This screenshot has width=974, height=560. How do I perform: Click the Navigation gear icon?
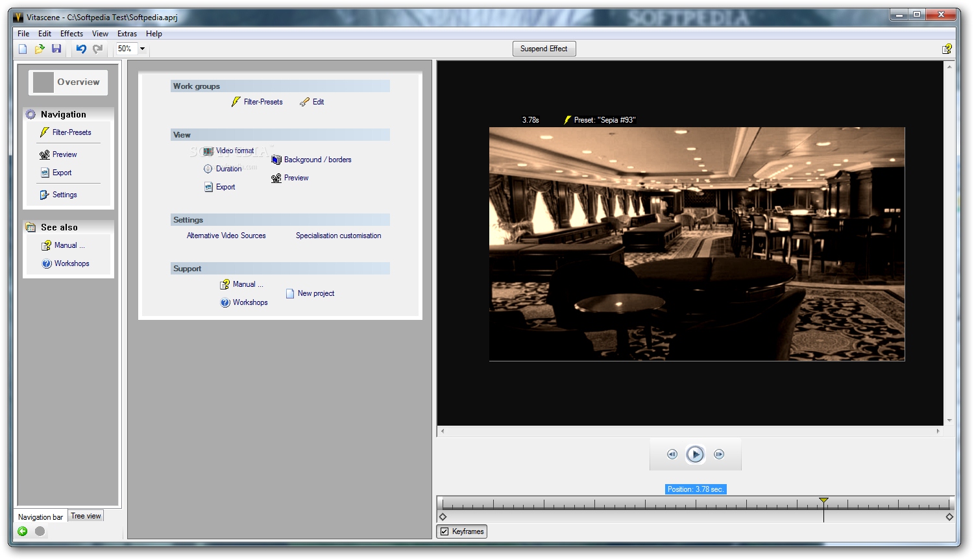30,114
